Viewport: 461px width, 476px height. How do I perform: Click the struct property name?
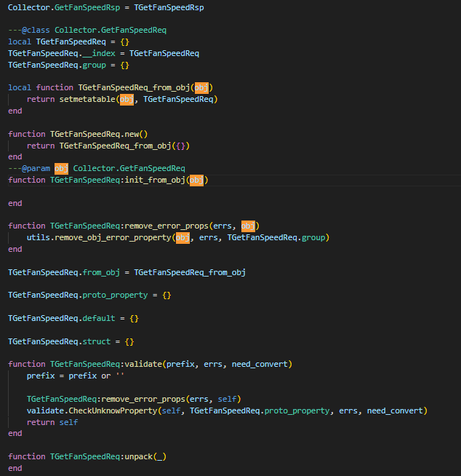pos(99,341)
